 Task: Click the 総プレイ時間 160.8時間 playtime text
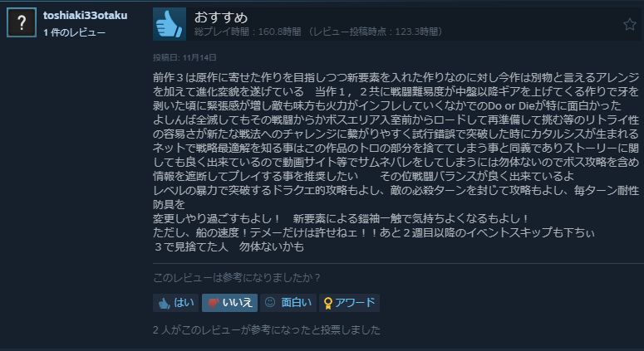click(x=248, y=32)
